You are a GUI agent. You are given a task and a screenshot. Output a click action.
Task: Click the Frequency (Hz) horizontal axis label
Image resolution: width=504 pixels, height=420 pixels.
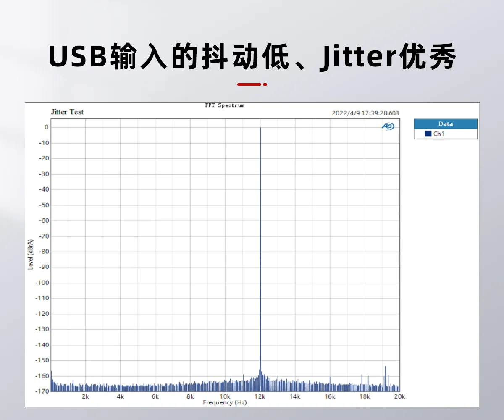coord(225,403)
